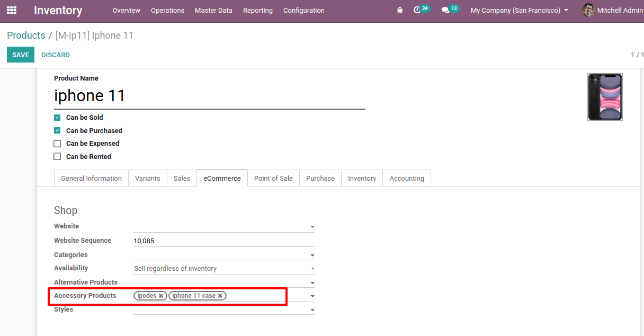
Task: Open the chat messages icon with 13
Action: pyautogui.click(x=450, y=10)
